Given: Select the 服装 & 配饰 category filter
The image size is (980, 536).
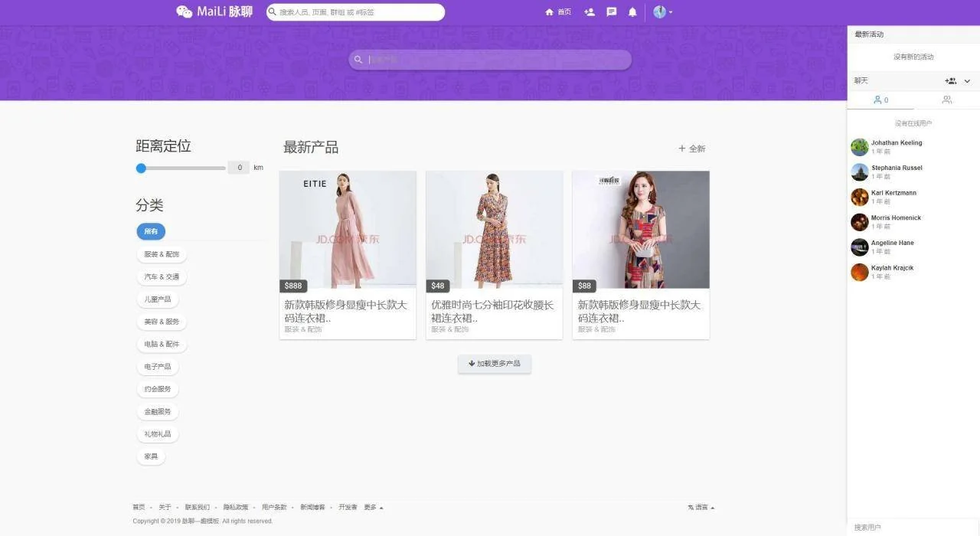Looking at the screenshot, I should pyautogui.click(x=162, y=254).
